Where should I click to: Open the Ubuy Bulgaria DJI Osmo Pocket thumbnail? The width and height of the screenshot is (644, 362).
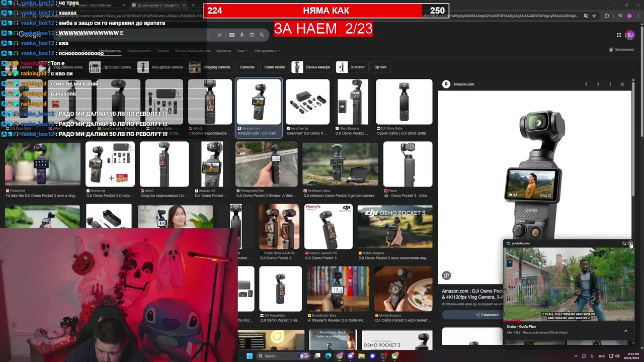tap(353, 102)
